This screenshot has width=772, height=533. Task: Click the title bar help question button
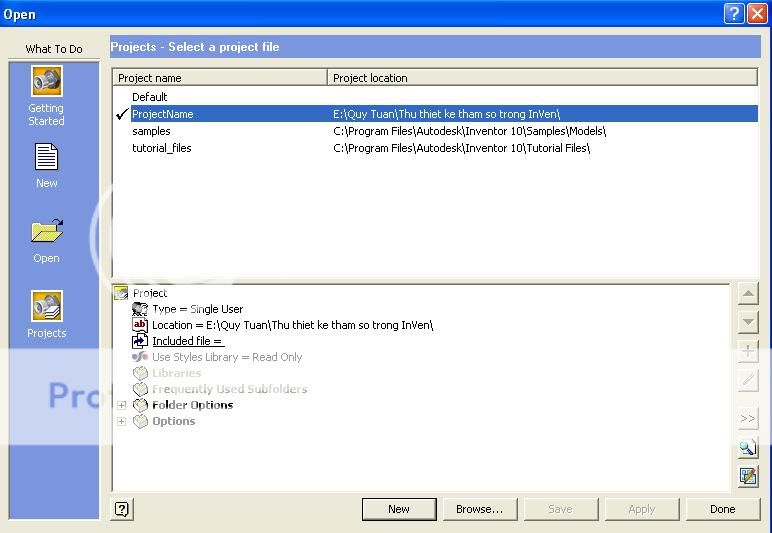tap(734, 13)
